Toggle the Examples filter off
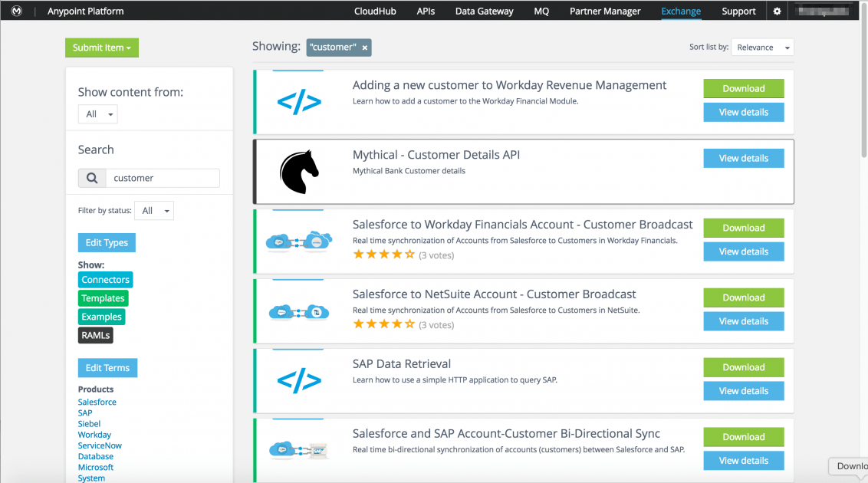Viewport: 868px width, 483px height. point(101,316)
